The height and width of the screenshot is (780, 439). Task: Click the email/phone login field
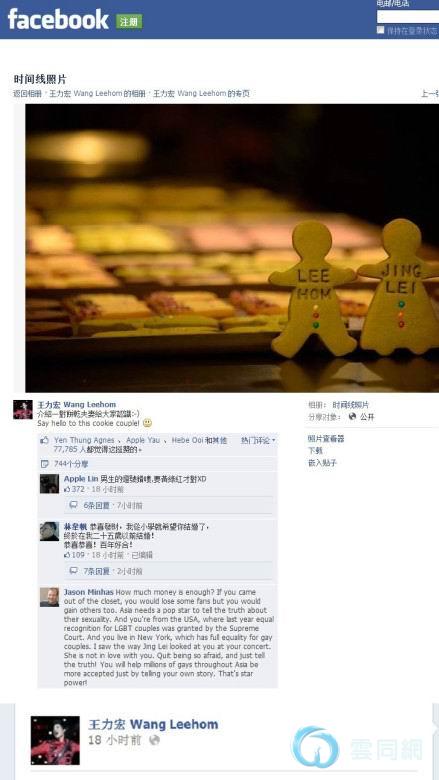click(x=408, y=17)
